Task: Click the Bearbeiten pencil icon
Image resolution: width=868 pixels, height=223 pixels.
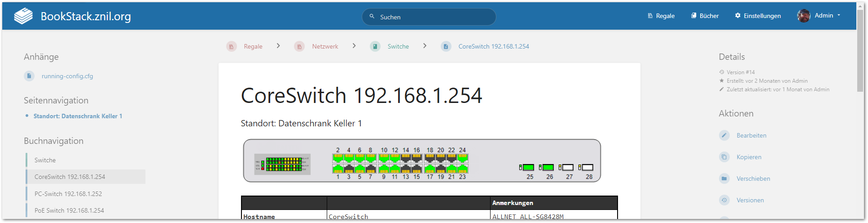Action: 724,135
